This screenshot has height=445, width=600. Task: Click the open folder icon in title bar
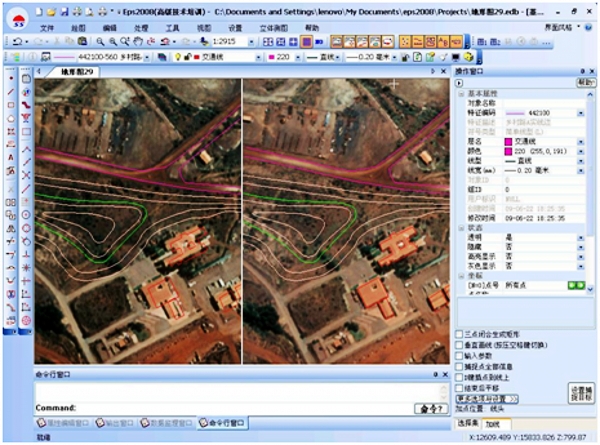(x=51, y=12)
